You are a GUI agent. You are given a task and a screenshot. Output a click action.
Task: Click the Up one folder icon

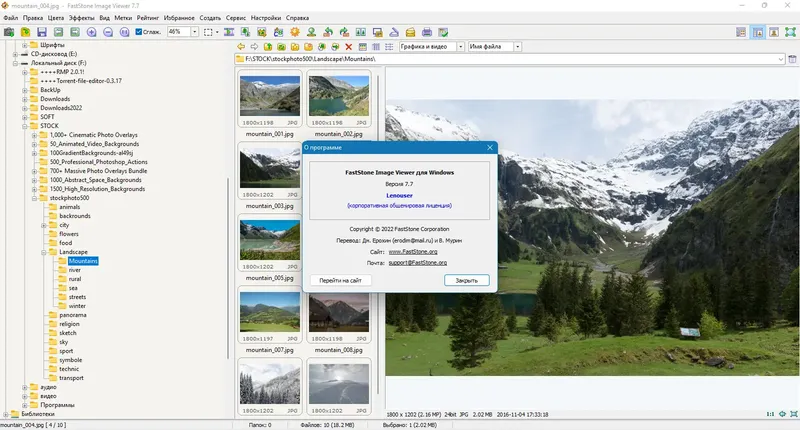[x=268, y=46]
